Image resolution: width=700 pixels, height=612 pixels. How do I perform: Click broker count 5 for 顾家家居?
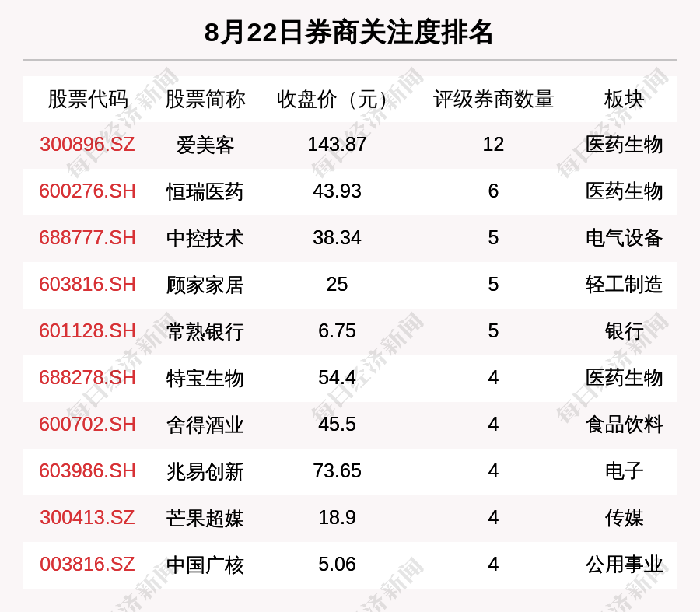(493, 285)
